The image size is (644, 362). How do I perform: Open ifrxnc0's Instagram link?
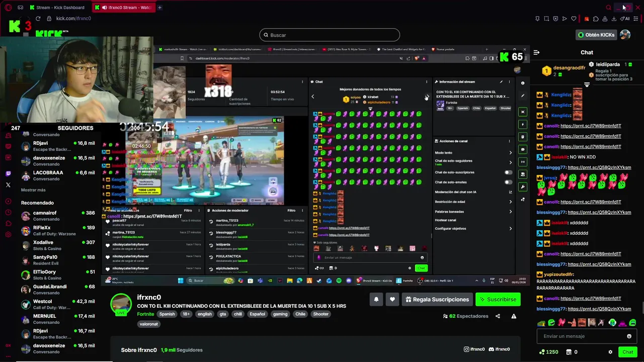(474, 349)
